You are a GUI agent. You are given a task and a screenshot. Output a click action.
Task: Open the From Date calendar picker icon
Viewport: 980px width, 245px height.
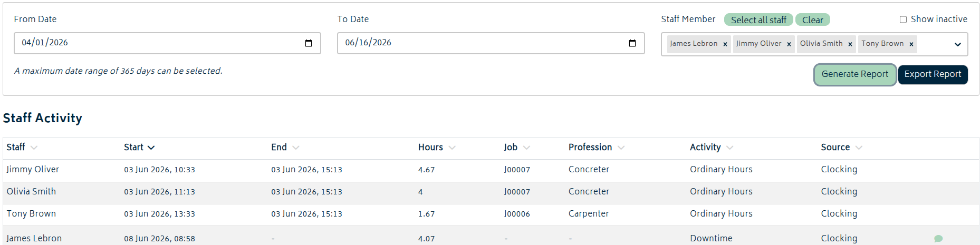[x=309, y=43]
